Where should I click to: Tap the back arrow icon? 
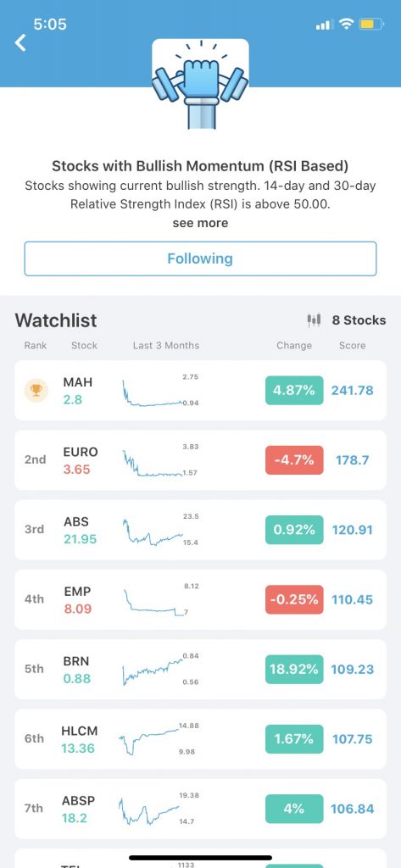[x=20, y=42]
